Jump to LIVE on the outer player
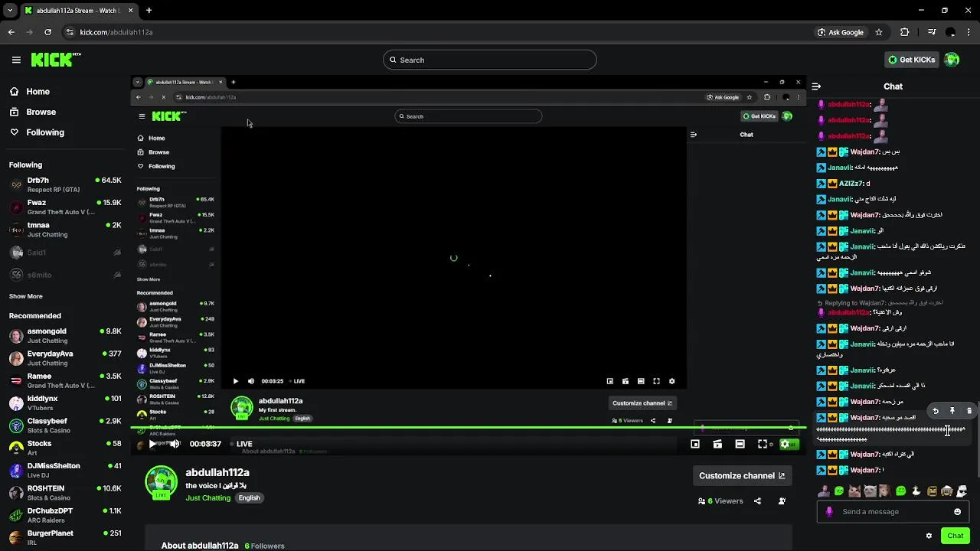 [241, 444]
